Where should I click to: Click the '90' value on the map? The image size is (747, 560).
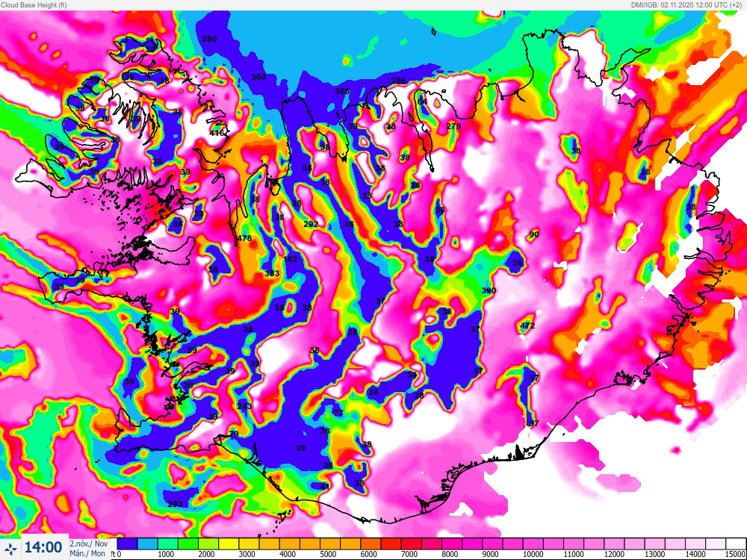pos(534,234)
